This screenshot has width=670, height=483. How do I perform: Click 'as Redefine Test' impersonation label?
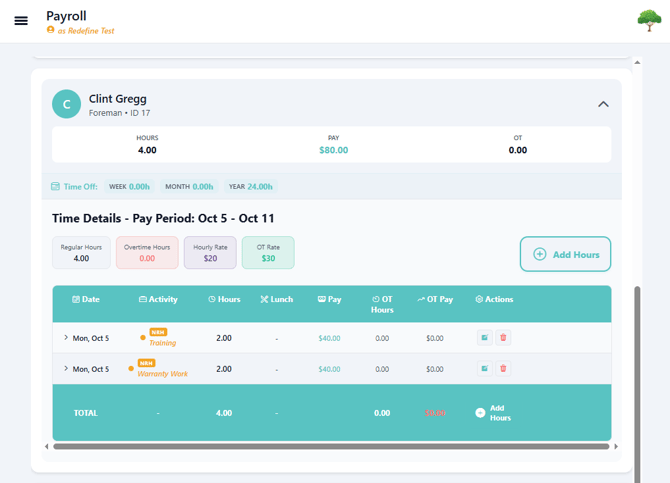(86, 31)
